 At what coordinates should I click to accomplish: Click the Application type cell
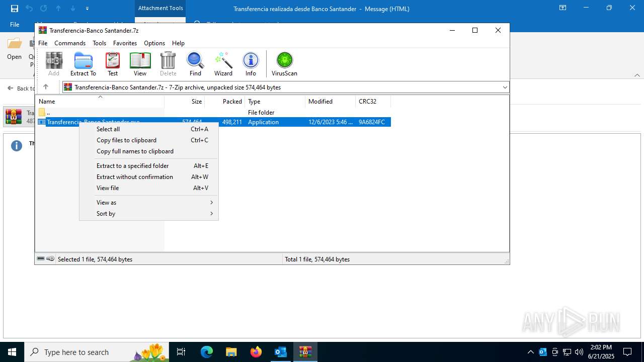(x=263, y=122)
